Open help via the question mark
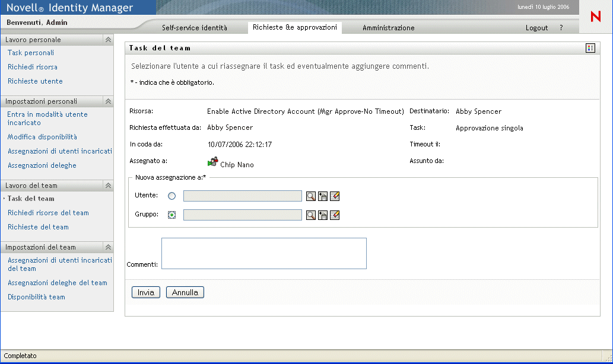Viewport: 613px width, 364px height. tap(561, 28)
